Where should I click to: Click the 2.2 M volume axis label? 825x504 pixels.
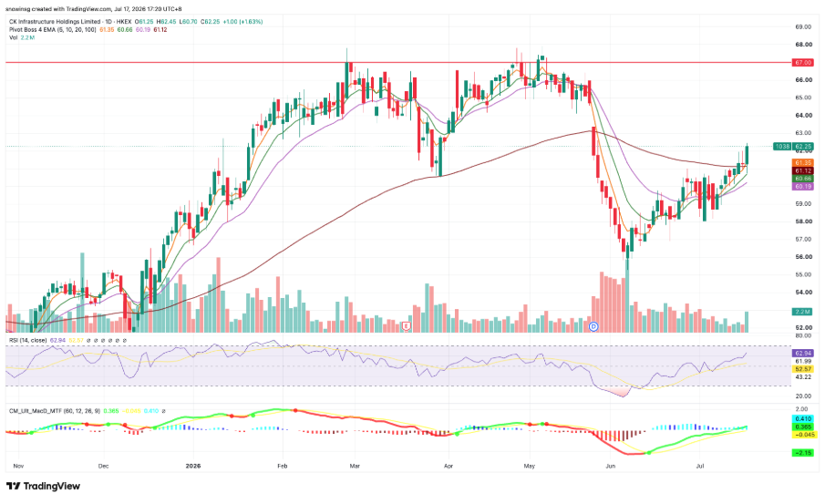tap(802, 312)
